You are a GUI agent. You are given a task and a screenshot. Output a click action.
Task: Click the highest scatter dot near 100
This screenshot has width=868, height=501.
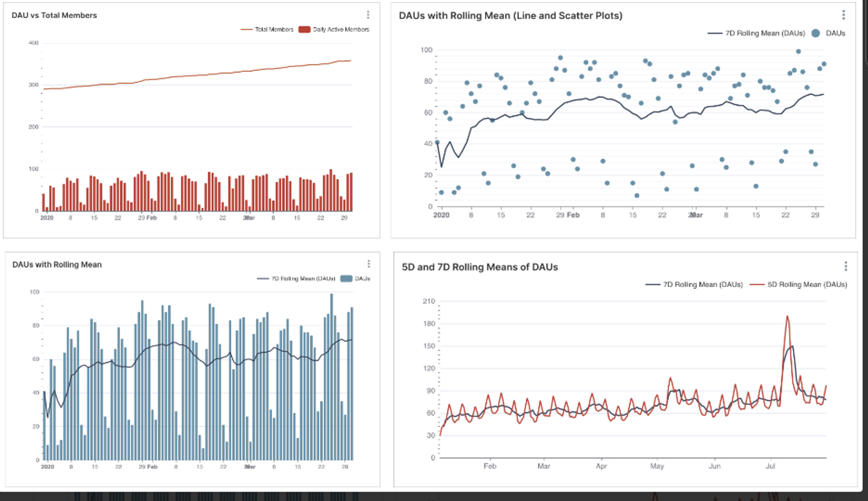point(798,52)
